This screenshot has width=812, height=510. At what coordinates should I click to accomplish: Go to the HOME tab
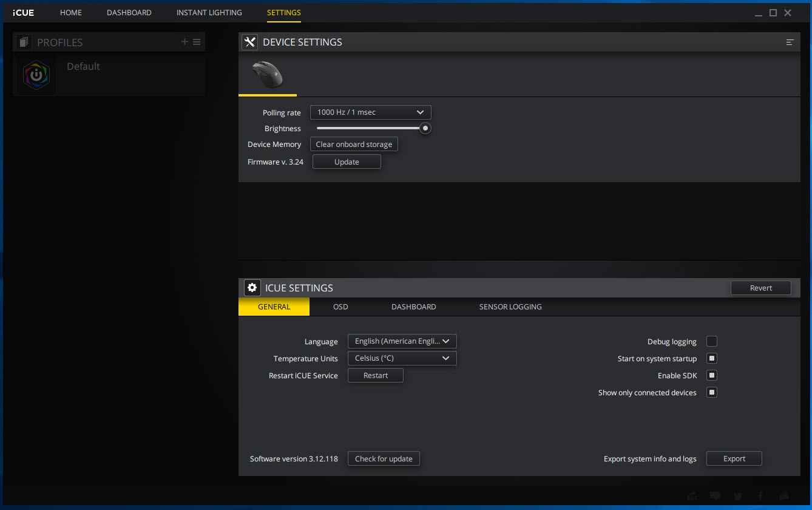point(71,12)
